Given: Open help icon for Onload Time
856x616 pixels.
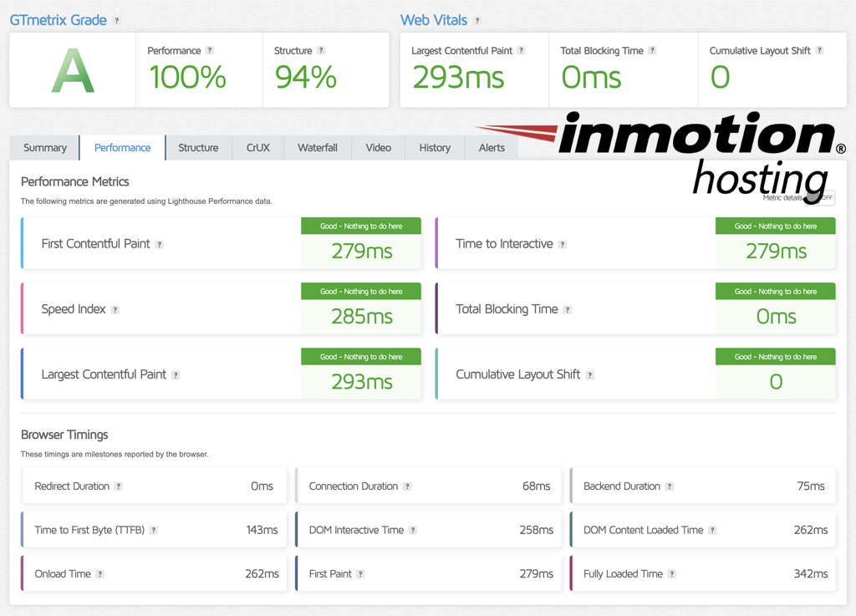Looking at the screenshot, I should 100,574.
